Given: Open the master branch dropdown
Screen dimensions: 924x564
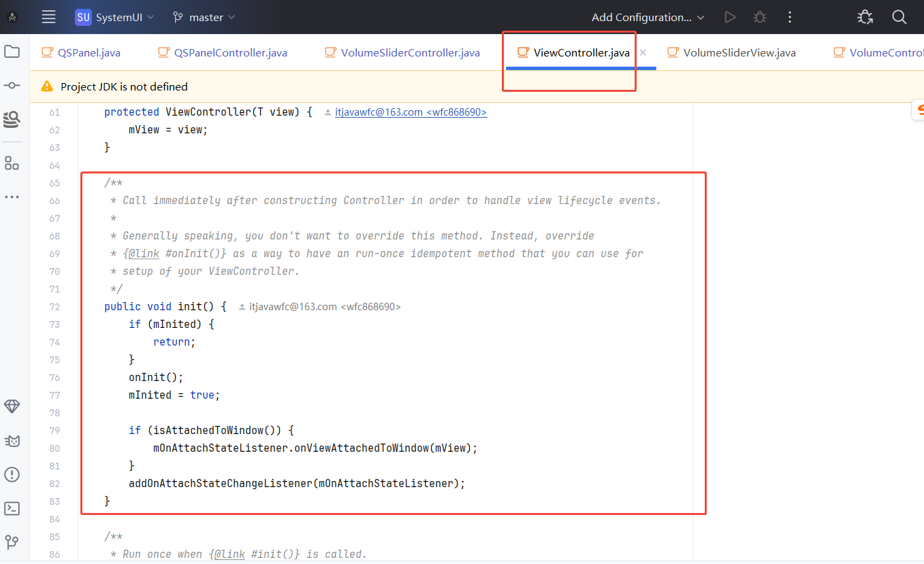Looking at the screenshot, I should click(x=203, y=17).
